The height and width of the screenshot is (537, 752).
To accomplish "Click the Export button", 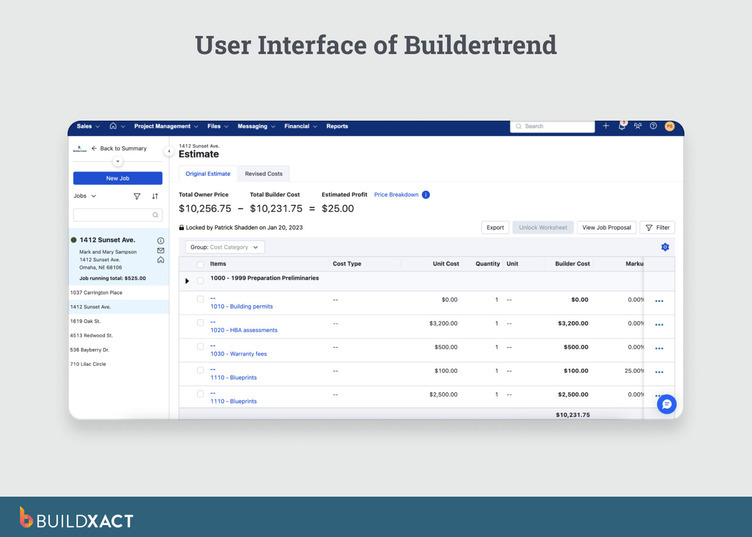I will click(x=495, y=228).
